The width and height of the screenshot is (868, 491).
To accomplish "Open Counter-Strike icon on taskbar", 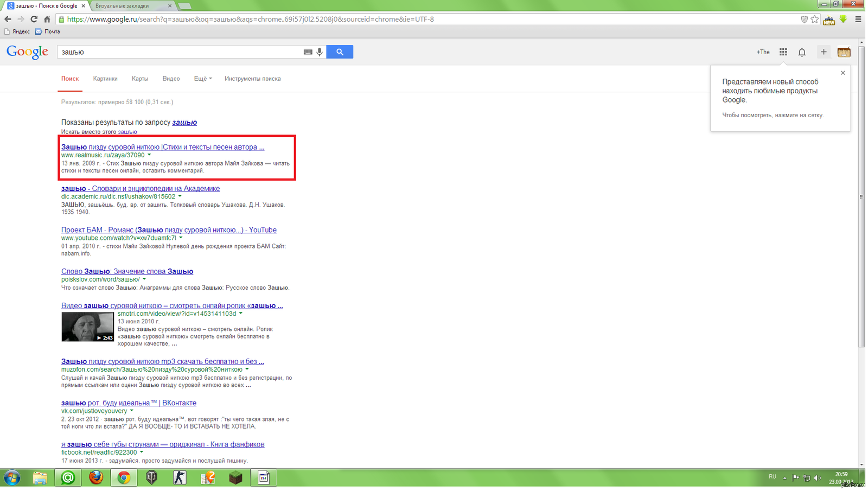I will pos(180,478).
